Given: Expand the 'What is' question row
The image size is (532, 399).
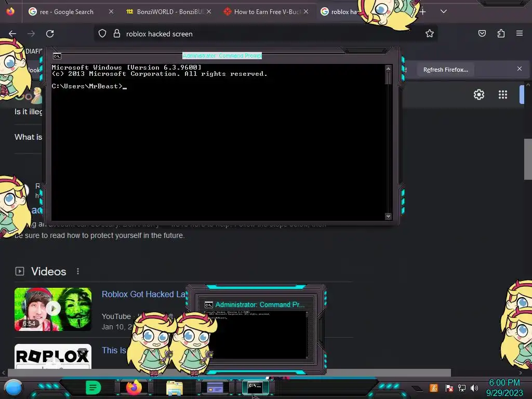Looking at the screenshot, I should click(x=28, y=137).
